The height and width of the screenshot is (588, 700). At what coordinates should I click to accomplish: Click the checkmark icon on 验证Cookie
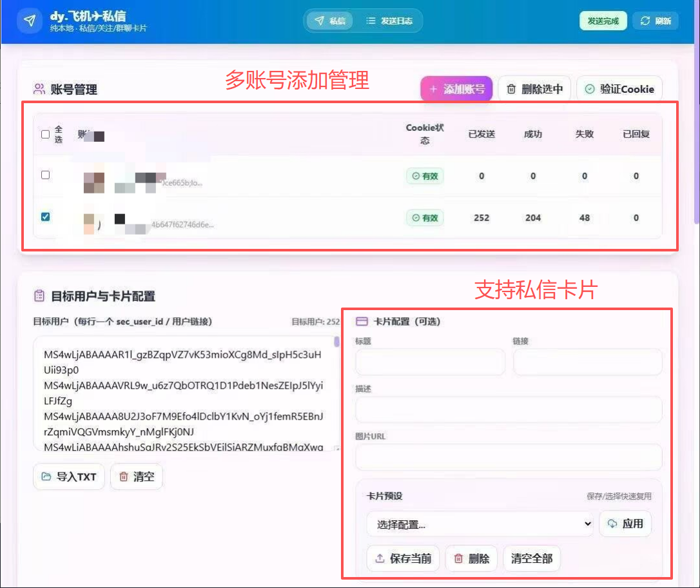(589, 90)
